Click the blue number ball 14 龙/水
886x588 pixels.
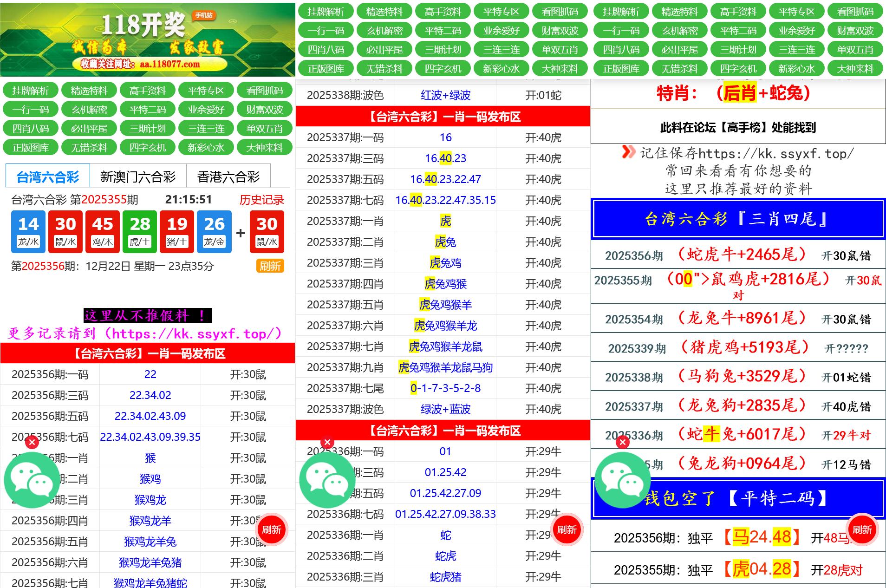tap(28, 231)
